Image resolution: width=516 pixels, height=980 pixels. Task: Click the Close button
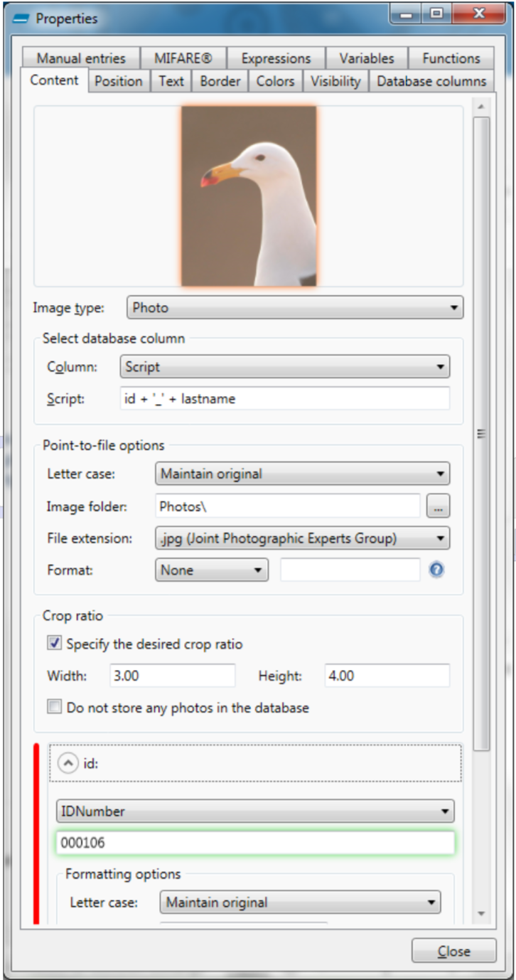(453, 951)
